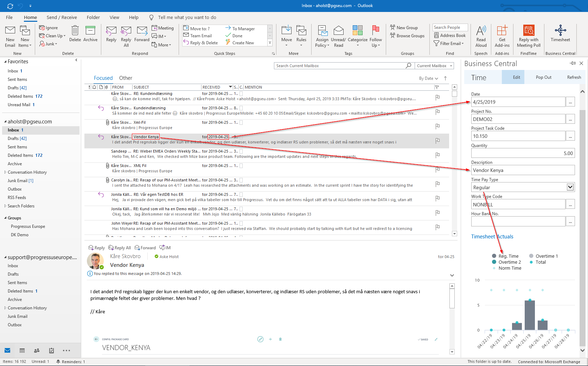The width and height of the screenshot is (588, 366).
Task: Open the Current Mailbox search scope dropdown
Action: [434, 66]
